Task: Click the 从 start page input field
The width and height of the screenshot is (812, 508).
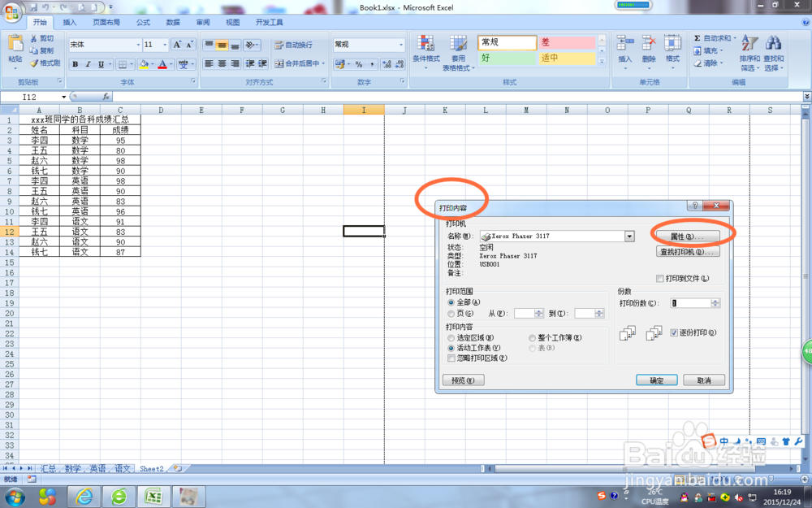Action: [x=524, y=314]
